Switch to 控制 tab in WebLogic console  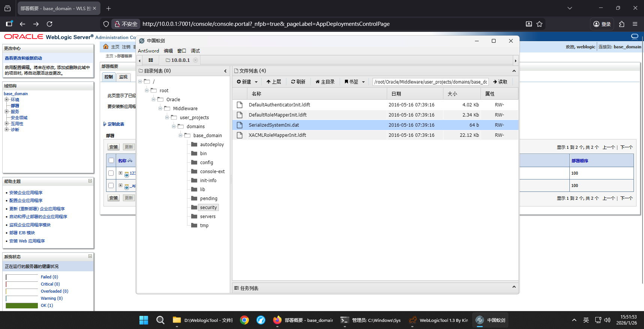tap(109, 77)
